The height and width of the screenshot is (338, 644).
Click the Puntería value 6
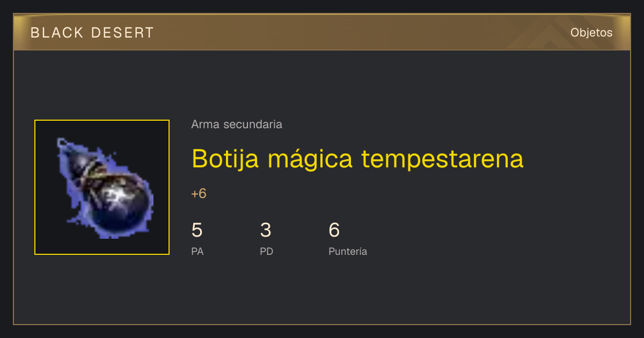334,230
